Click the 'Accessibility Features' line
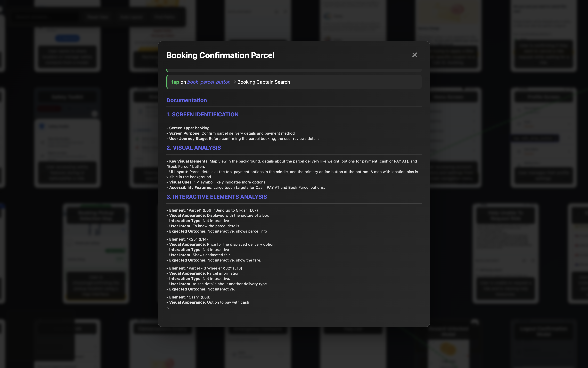588x368 pixels. tap(246, 187)
